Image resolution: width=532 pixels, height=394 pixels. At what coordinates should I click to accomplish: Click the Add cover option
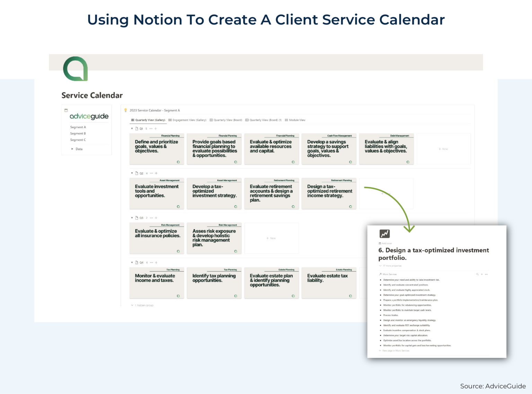(x=386, y=243)
